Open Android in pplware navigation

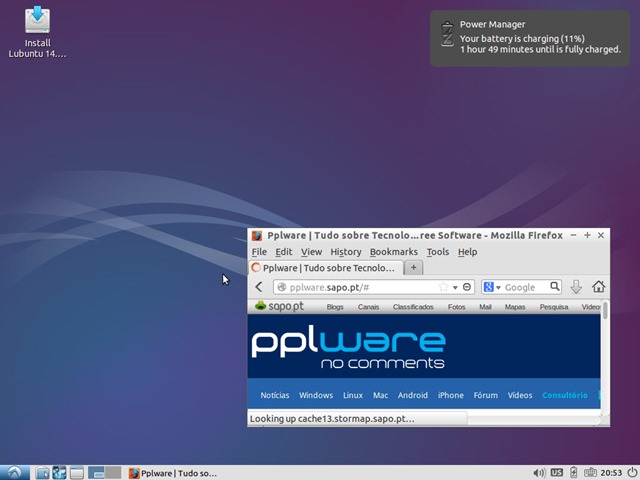point(413,395)
